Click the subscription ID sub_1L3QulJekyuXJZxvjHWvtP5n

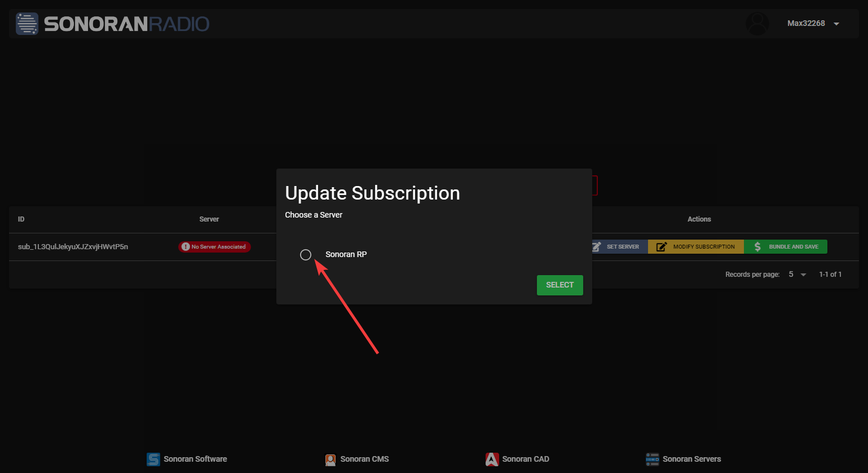73,247
